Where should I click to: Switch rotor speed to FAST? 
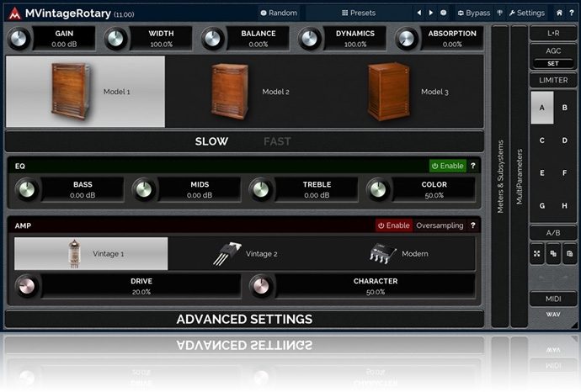[277, 141]
